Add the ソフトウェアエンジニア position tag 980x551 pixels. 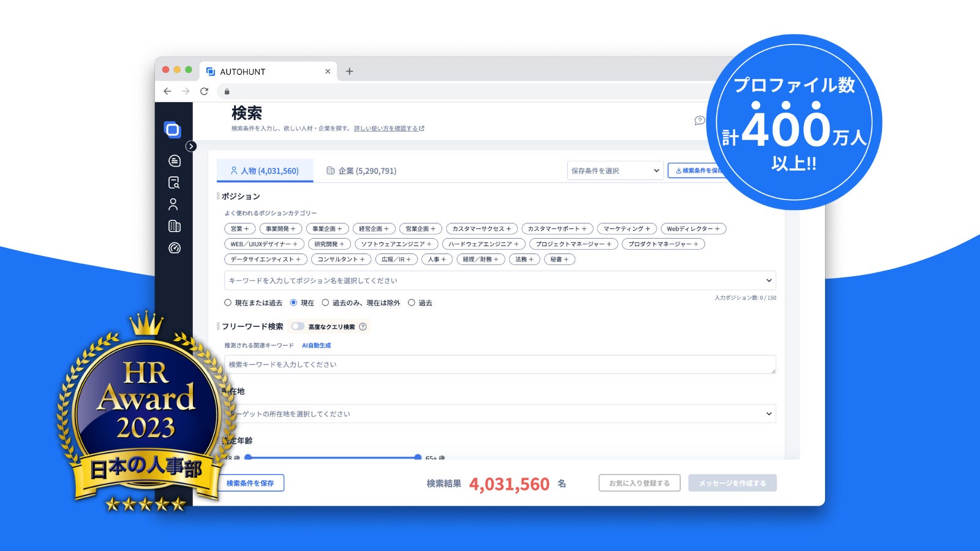(396, 244)
